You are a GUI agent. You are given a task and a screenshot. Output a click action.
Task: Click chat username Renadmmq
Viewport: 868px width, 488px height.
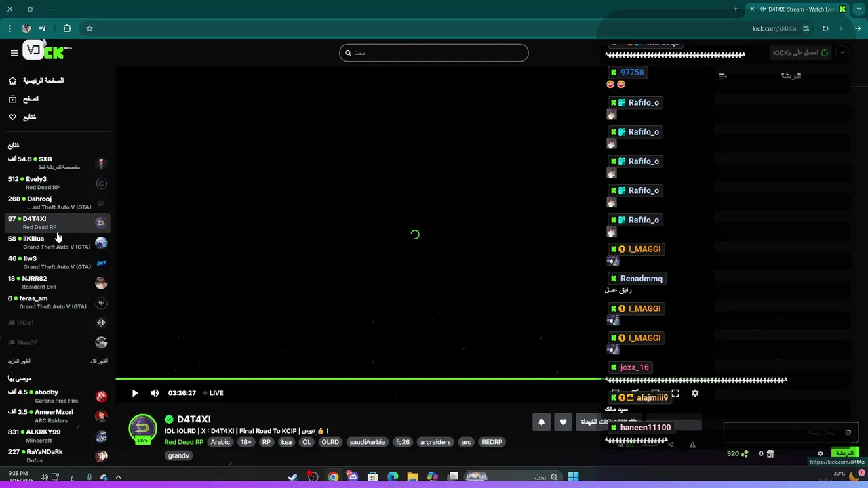point(642,279)
